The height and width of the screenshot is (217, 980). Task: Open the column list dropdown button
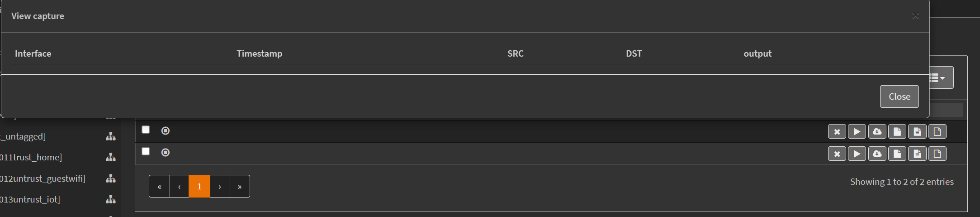pyautogui.click(x=941, y=78)
